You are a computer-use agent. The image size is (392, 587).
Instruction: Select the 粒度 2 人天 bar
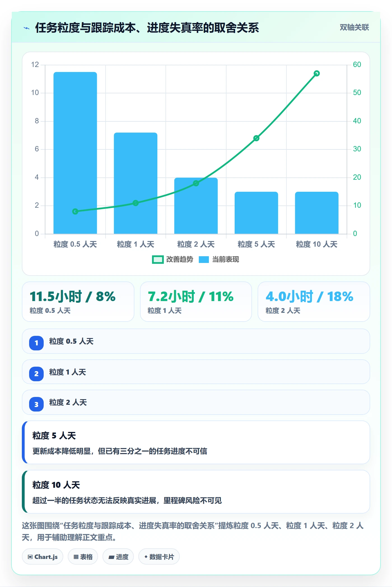click(196, 206)
